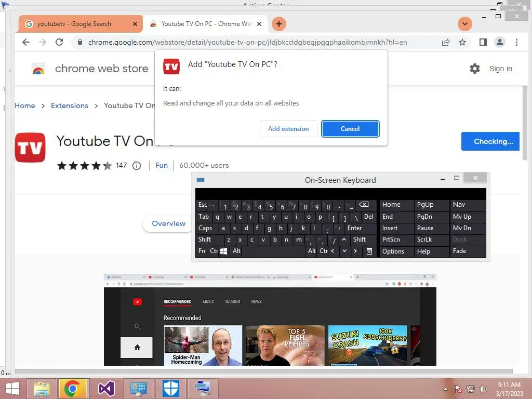Open Chrome side panel icon
The height and width of the screenshot is (399, 532).
click(483, 42)
